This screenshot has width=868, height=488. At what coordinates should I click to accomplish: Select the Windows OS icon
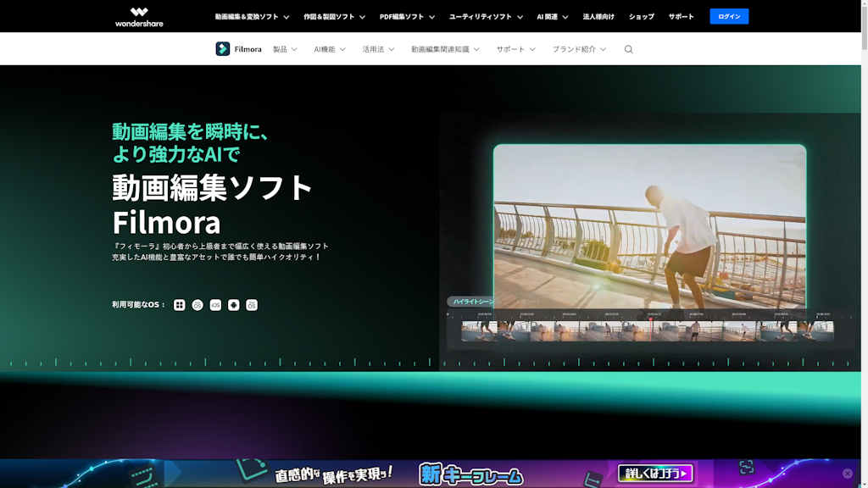pyautogui.click(x=179, y=305)
